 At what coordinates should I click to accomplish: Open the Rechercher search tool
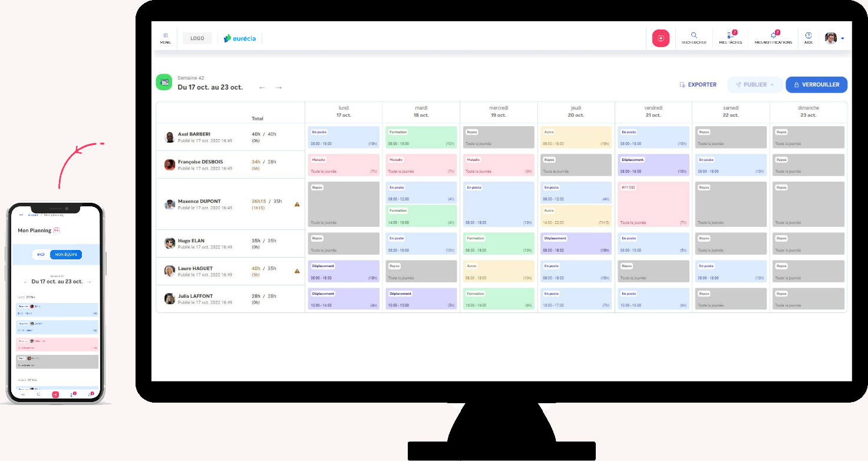pyautogui.click(x=694, y=38)
